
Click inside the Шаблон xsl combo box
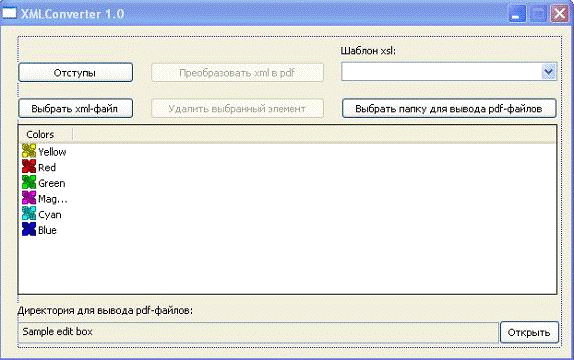(449, 72)
